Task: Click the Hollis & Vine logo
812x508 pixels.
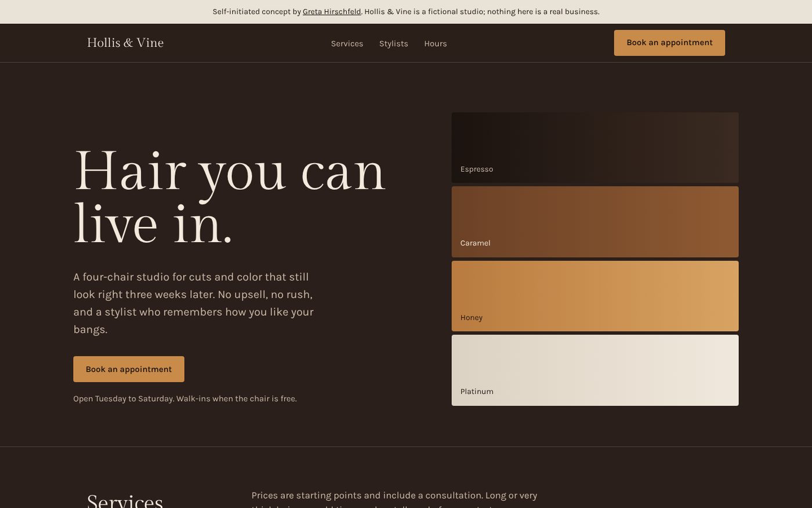Action: pos(125,43)
